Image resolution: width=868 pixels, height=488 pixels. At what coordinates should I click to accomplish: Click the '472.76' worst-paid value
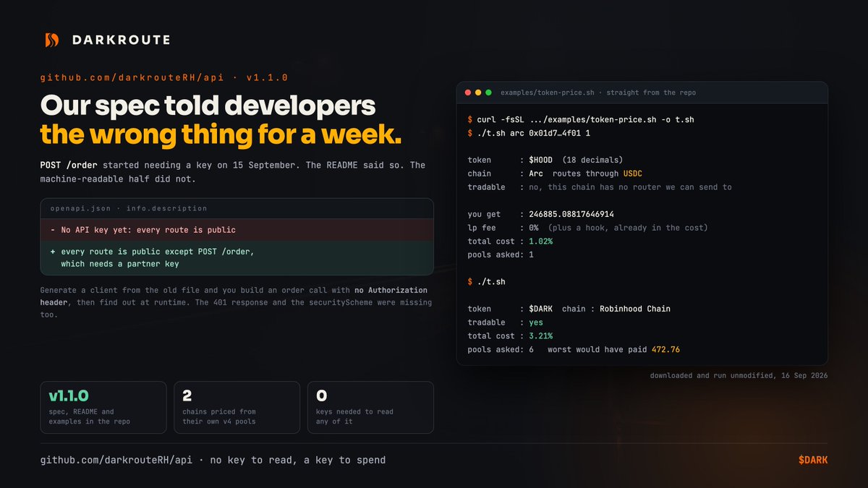click(x=665, y=349)
